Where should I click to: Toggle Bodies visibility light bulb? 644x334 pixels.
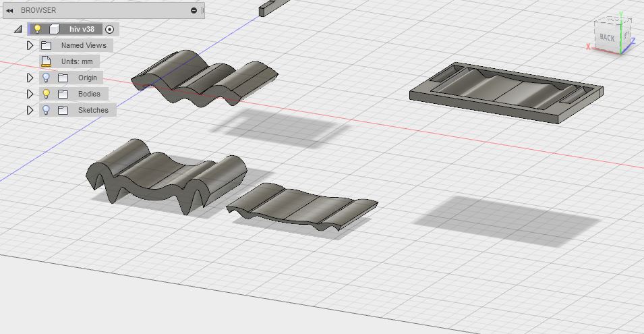(x=46, y=94)
